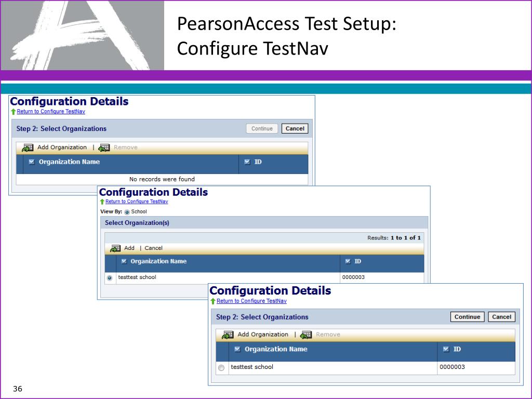Click the Add icon in the Select Organization(s) panel
Viewport: 532px width, 399px height.
click(x=115, y=248)
